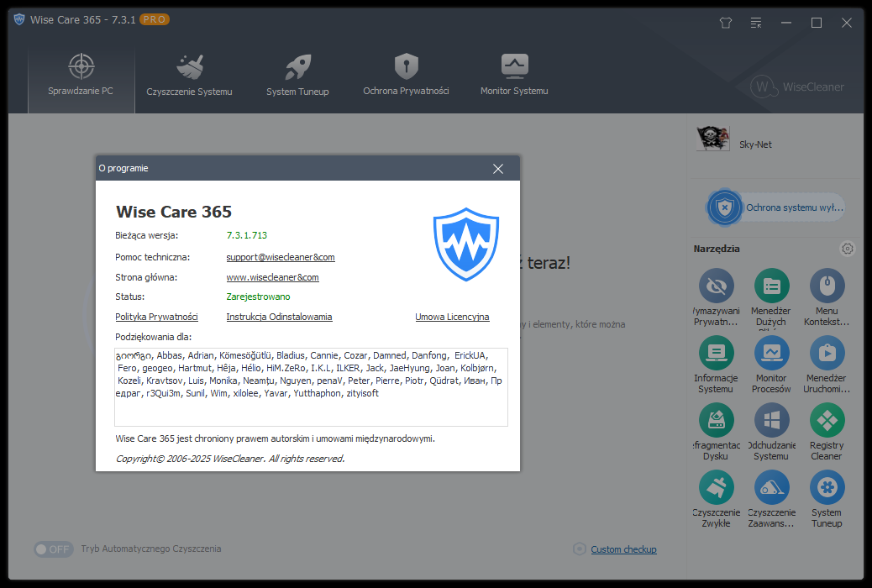Click the WiseCleaner logo in header
Viewport: 872px width, 588px height.
(797, 87)
